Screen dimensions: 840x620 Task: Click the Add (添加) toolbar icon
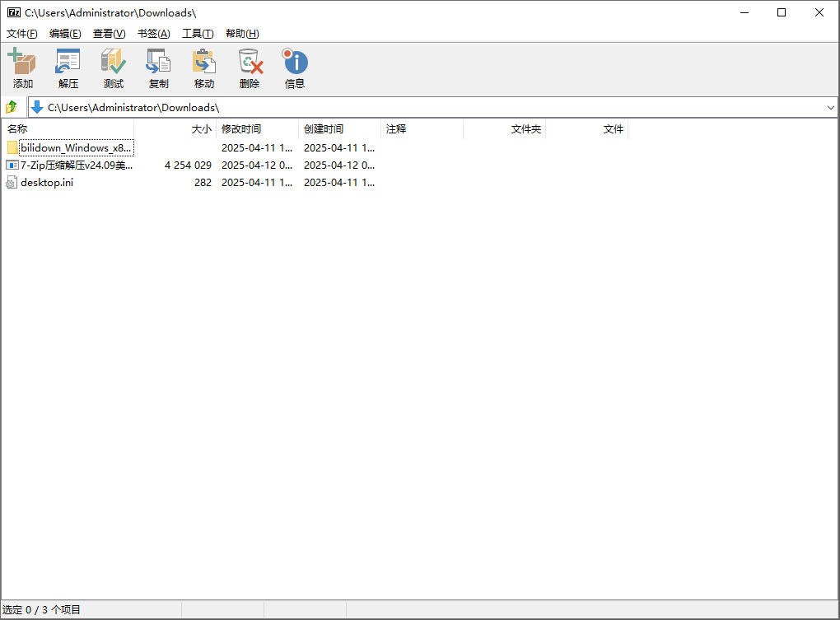(22, 68)
